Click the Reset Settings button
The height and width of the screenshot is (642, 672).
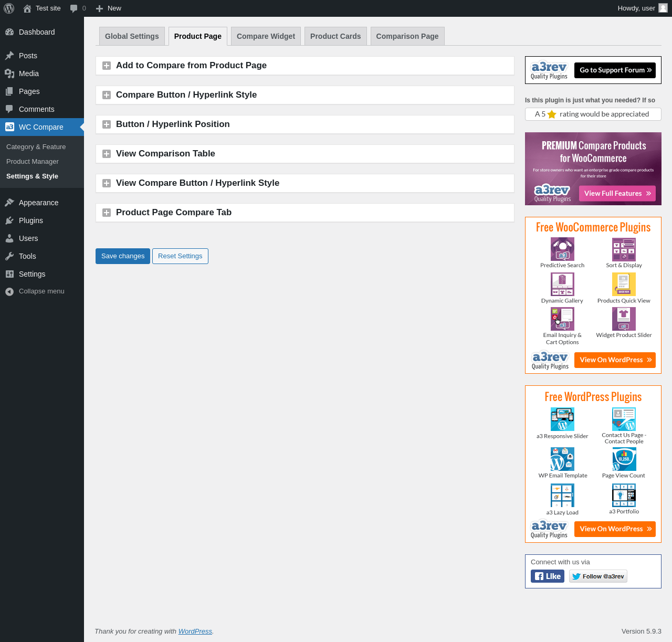click(180, 256)
